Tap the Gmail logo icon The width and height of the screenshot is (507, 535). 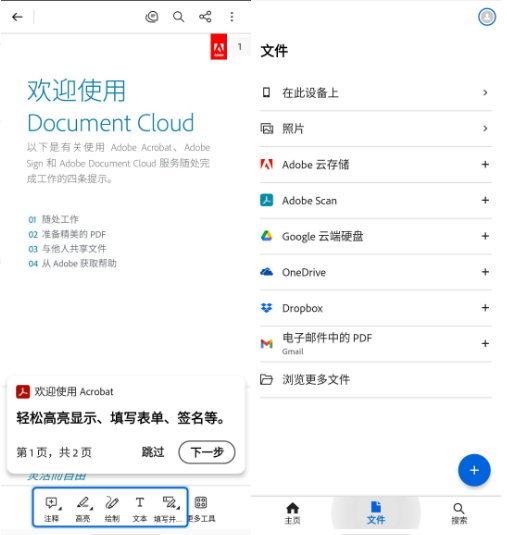coord(266,344)
